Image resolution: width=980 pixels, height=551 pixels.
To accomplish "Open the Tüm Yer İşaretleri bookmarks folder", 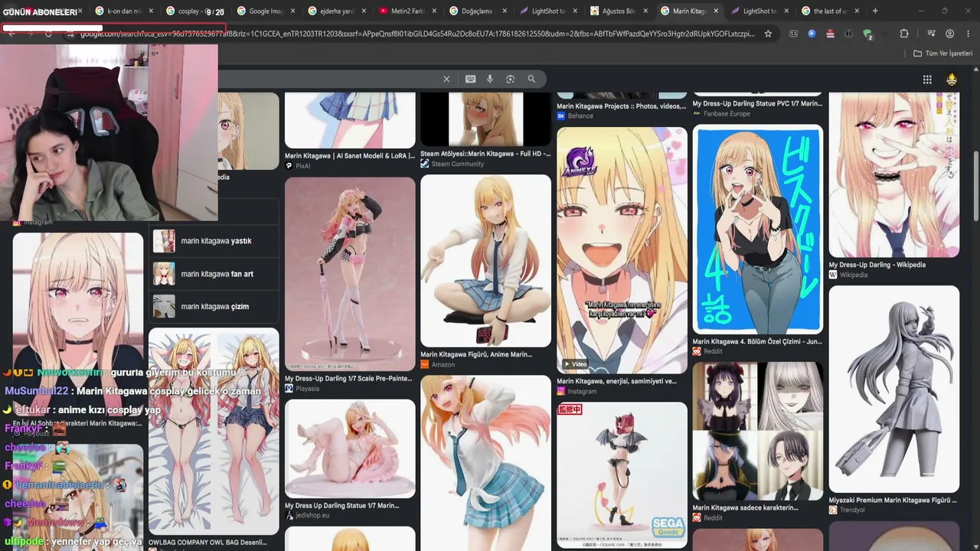I will point(942,54).
